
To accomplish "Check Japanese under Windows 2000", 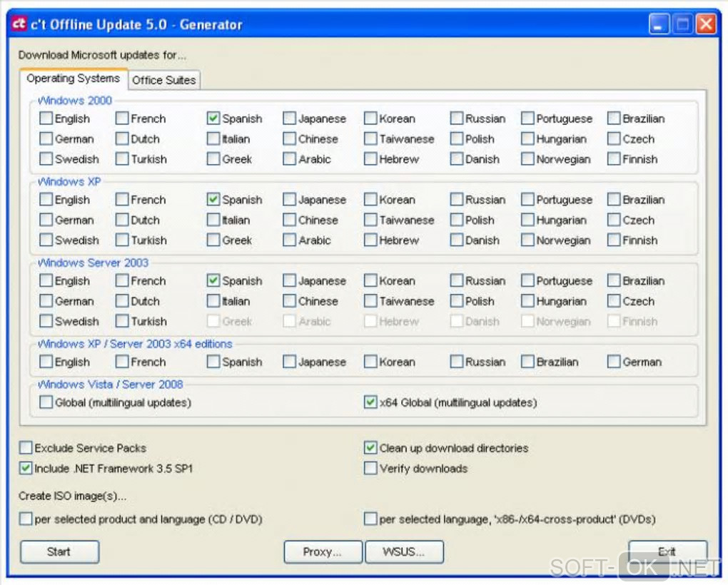I will point(289,118).
